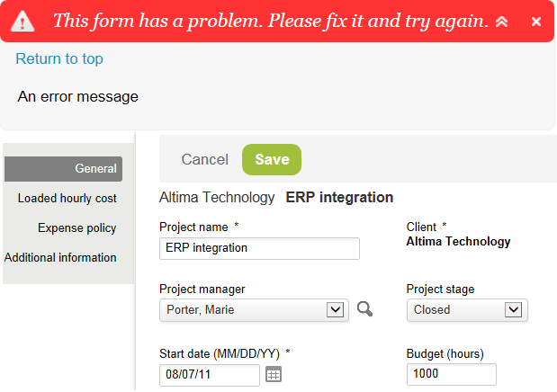Click the Budget hours input field
This screenshot has height=392, width=557.
(x=452, y=375)
